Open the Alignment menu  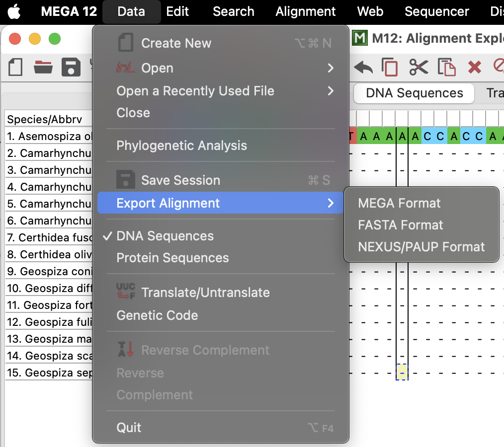(x=305, y=11)
